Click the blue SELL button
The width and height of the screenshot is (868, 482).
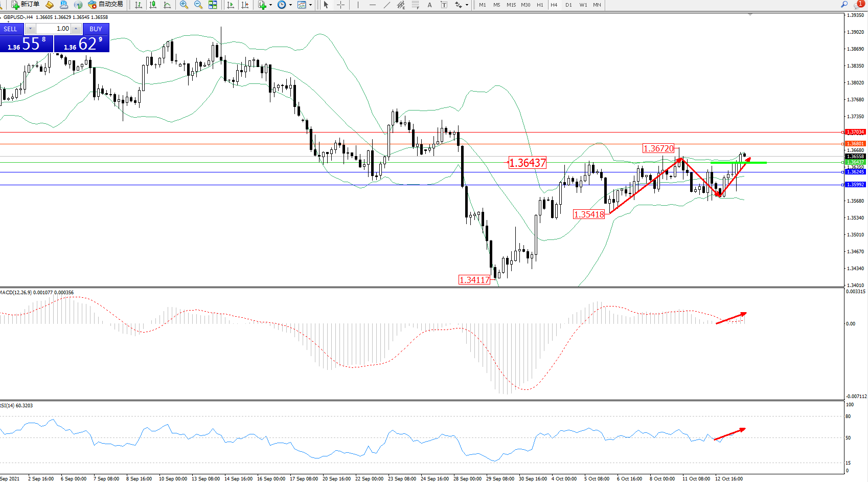click(x=11, y=29)
